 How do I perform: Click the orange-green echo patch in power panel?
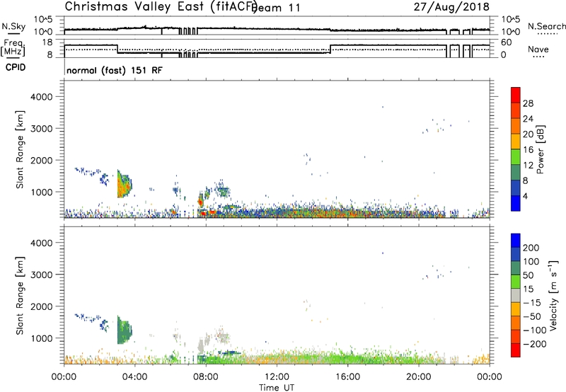(x=124, y=185)
